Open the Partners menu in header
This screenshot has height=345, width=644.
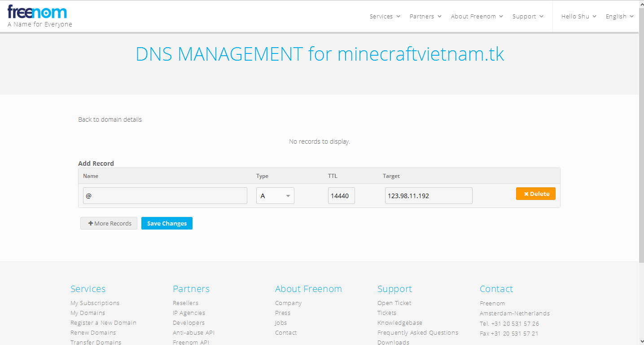click(x=425, y=17)
